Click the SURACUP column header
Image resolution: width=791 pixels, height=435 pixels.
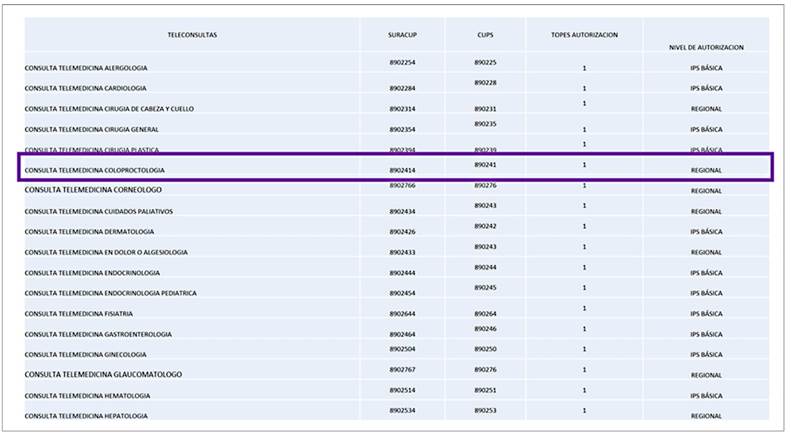tap(402, 35)
